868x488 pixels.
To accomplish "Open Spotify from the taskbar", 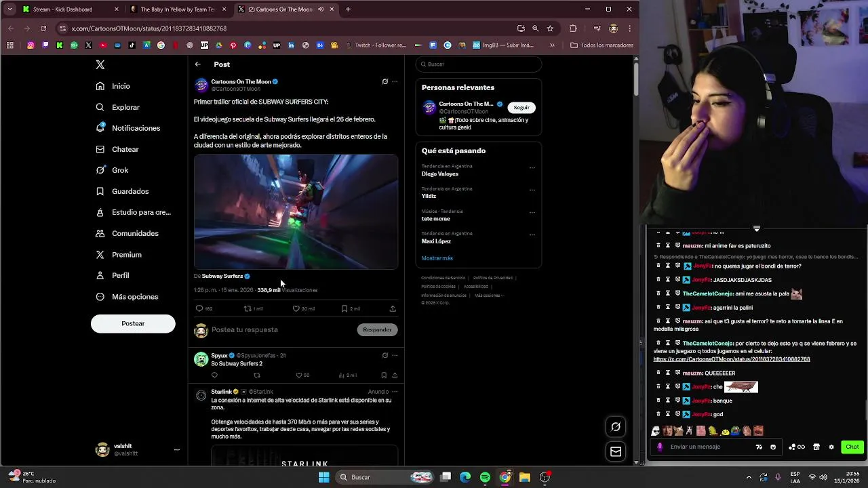I will pos(485,477).
